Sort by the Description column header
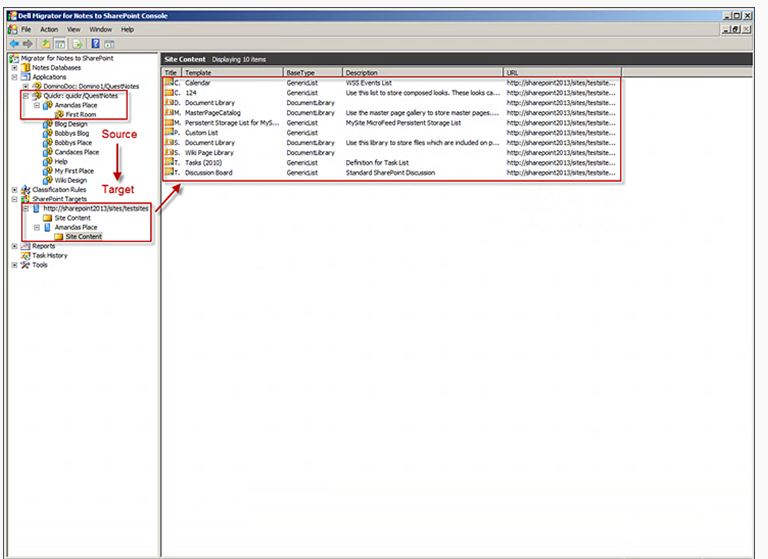Image resolution: width=768 pixels, height=559 pixels. 423,73
